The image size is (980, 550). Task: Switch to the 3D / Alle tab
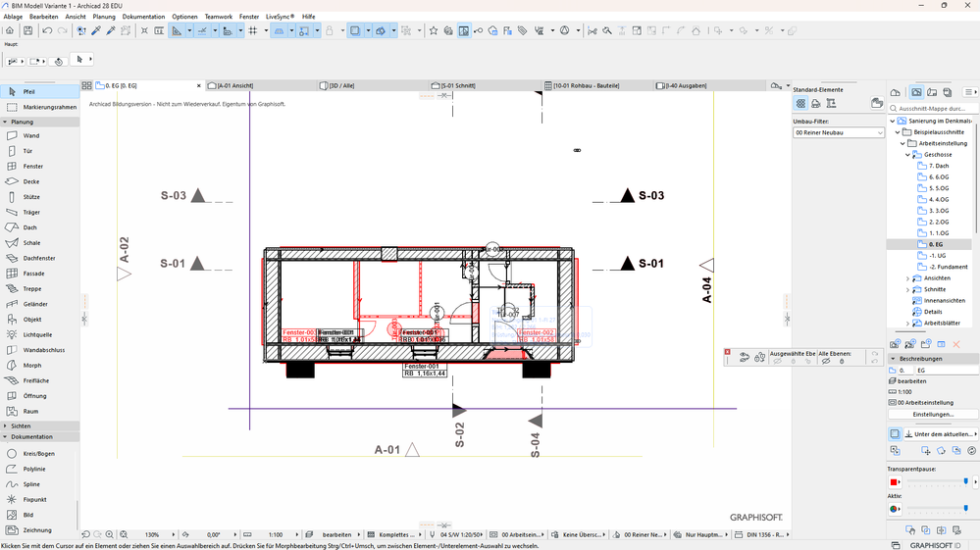(341, 86)
